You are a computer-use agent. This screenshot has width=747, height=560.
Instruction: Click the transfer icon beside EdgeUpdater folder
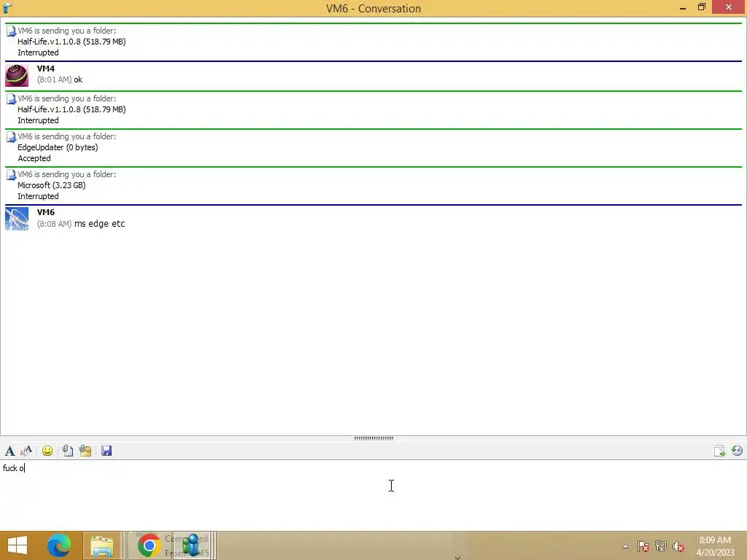coord(11,137)
